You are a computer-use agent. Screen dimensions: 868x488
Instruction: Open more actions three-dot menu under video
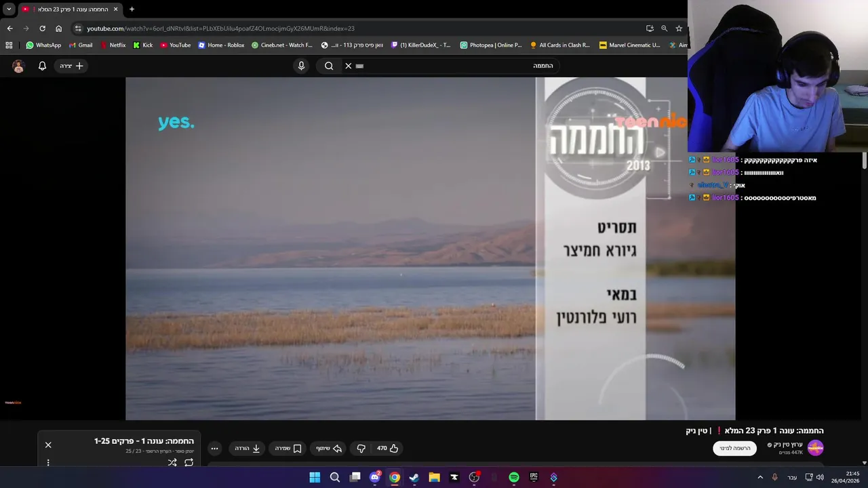(x=214, y=448)
